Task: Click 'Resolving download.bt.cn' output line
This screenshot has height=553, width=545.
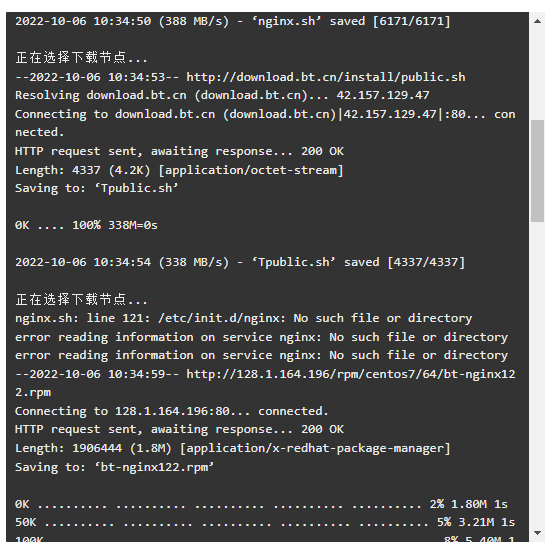Action: (222, 95)
